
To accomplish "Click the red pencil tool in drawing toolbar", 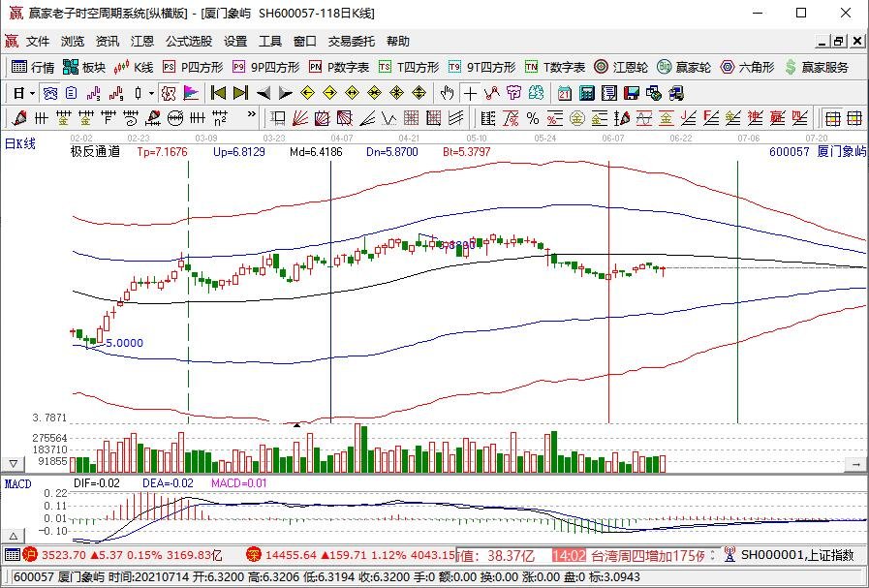I will [19, 117].
